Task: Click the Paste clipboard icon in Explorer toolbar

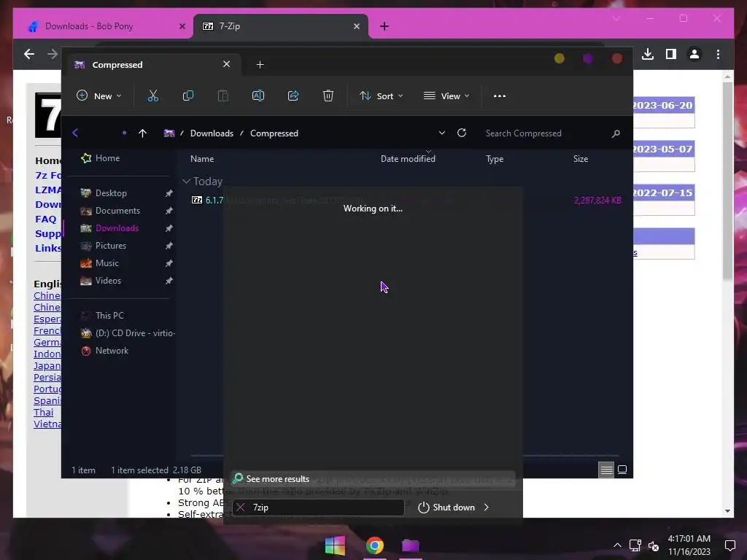Action: [x=223, y=96]
